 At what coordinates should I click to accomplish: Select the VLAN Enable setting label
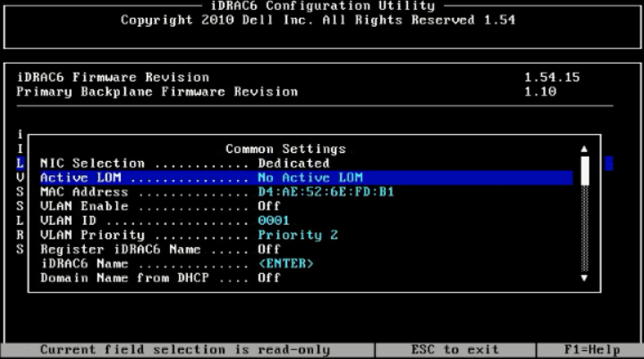[x=84, y=206]
